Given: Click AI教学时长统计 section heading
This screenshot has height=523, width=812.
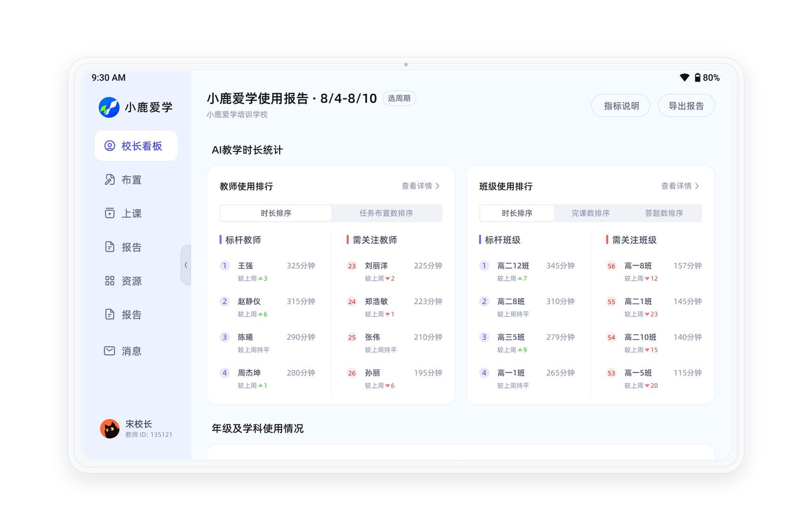Looking at the screenshot, I should click(247, 150).
